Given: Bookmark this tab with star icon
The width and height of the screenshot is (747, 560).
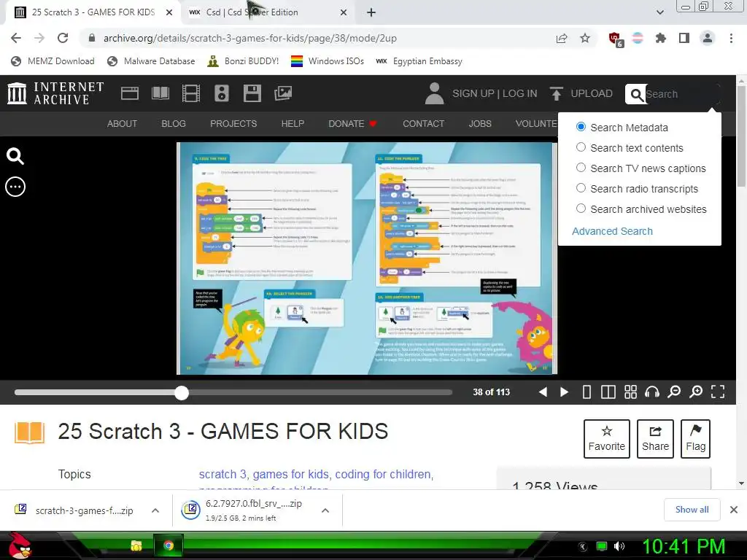Looking at the screenshot, I should 585,38.
